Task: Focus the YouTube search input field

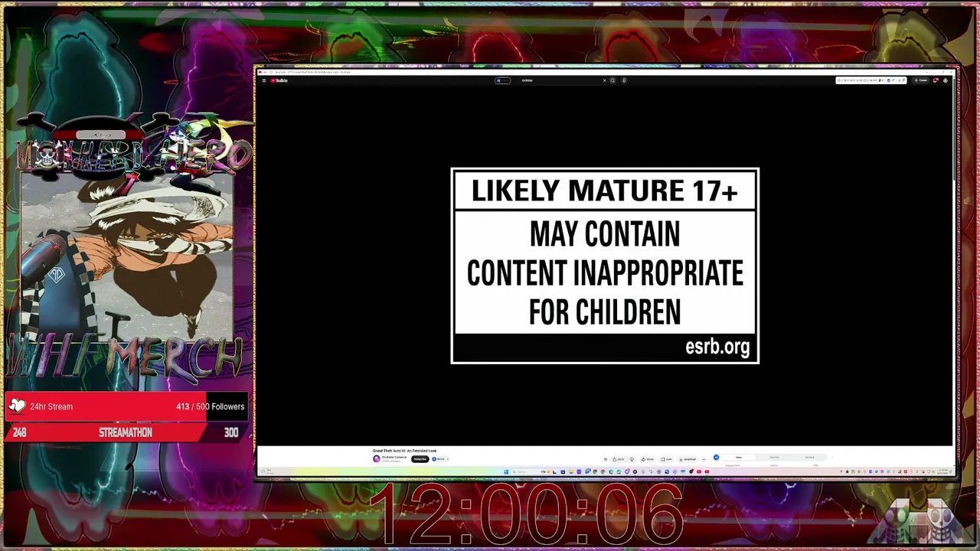Action: (560, 80)
